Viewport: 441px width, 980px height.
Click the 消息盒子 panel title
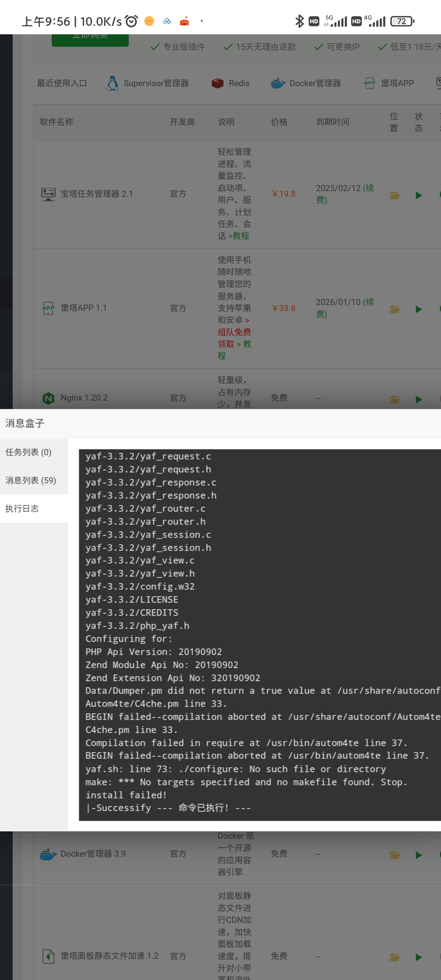tap(25, 423)
